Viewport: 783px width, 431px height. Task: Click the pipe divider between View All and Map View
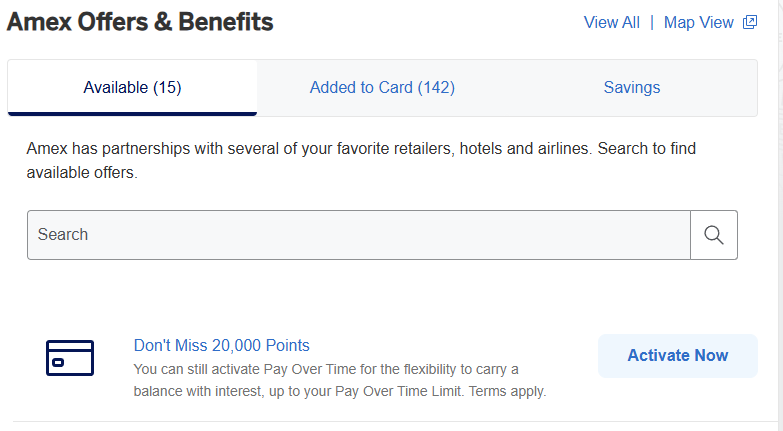[652, 22]
